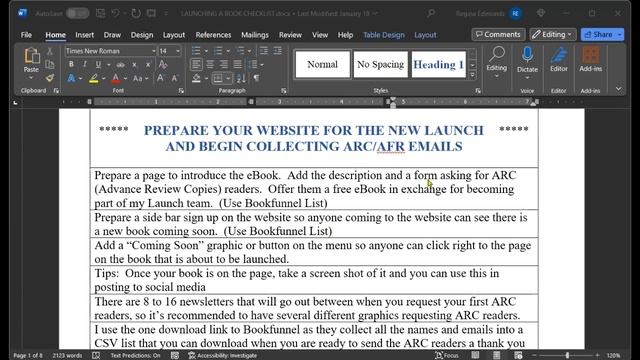
Task: Toggle Bold formatting
Action: [x=71, y=64]
